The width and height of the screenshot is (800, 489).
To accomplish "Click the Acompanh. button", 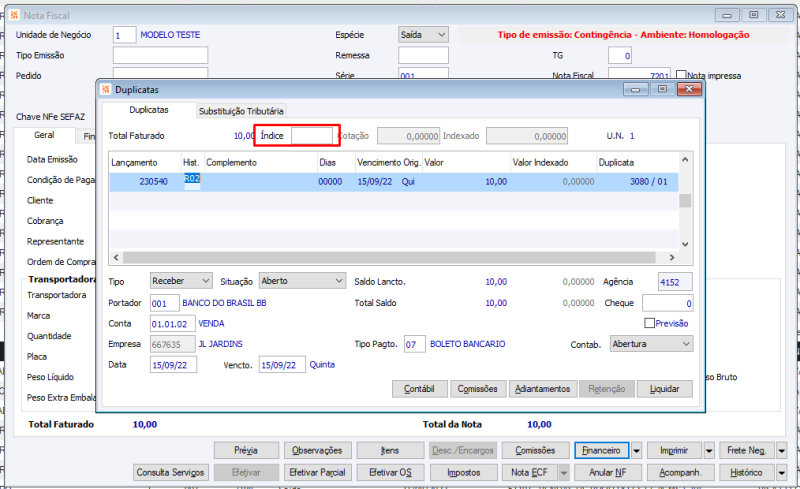I will click(681, 473).
